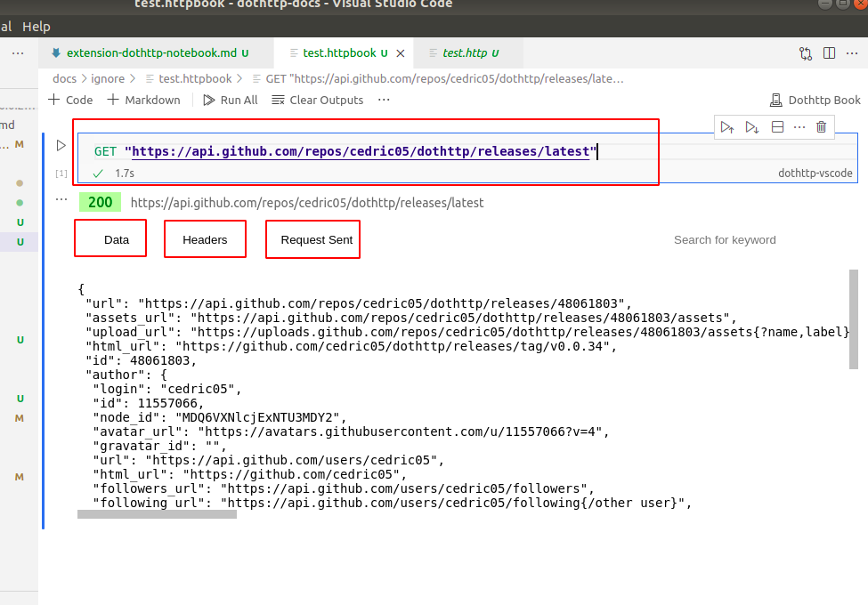Click the "following_url" line in output
Viewport: 868px width, 605px height.
[x=392, y=504]
